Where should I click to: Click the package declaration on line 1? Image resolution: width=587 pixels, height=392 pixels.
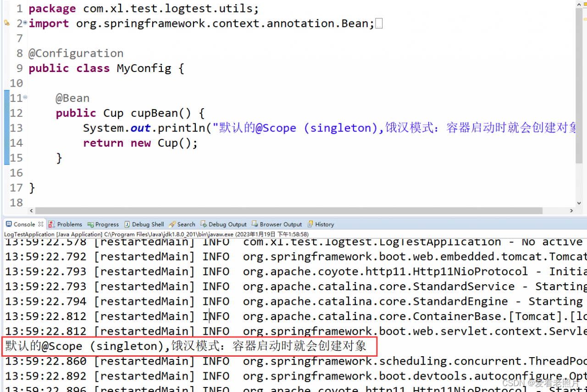coord(144,9)
